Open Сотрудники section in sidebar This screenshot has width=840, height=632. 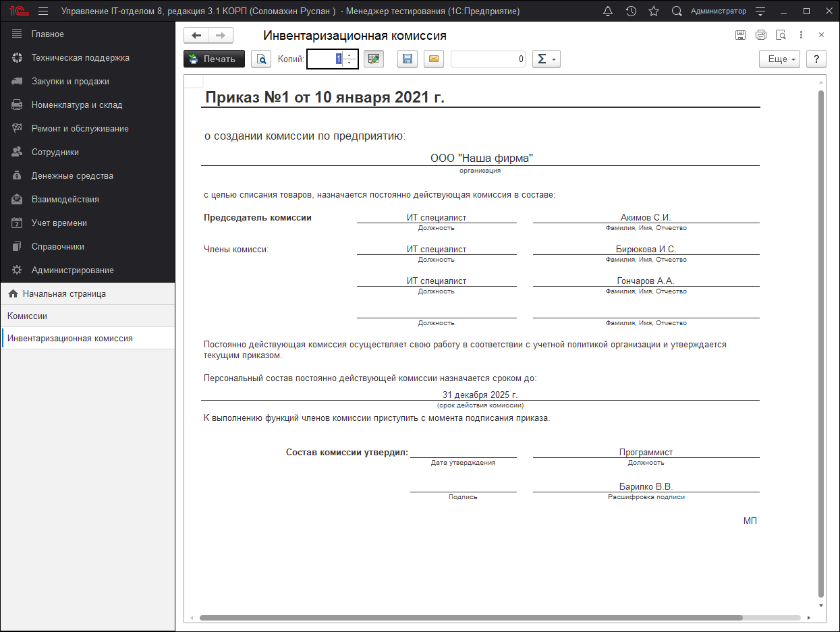(55, 152)
